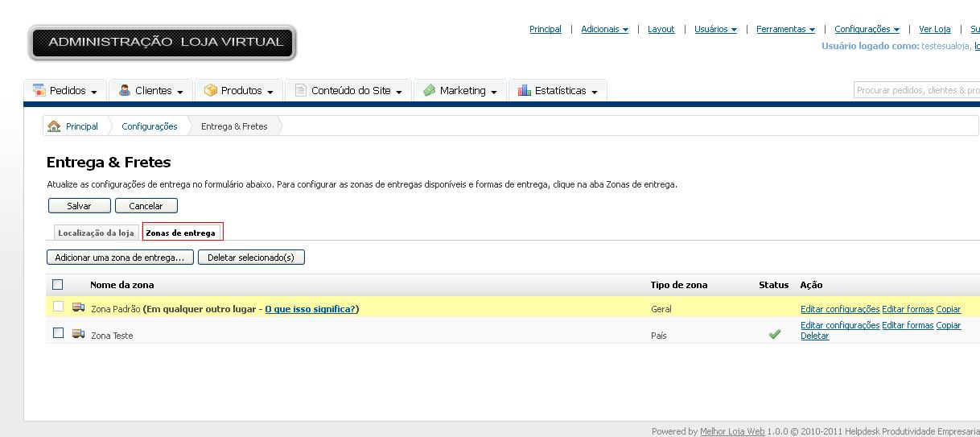The image size is (980, 437).
Task: Click the truck icon for Zona Teste
Action: click(x=78, y=333)
